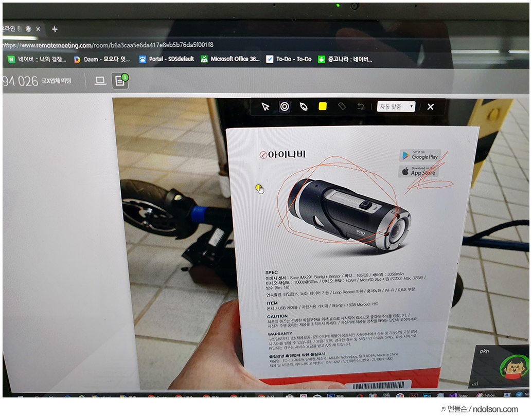Open the To-Do bookmark

click(x=289, y=59)
